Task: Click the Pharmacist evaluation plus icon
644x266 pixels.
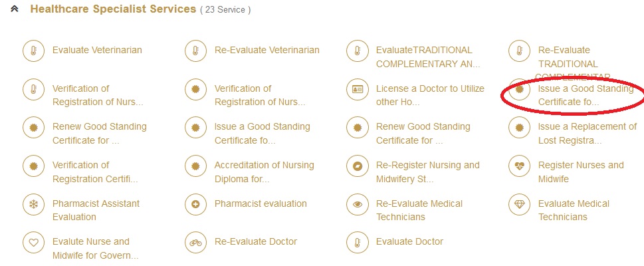Action: 195,204
